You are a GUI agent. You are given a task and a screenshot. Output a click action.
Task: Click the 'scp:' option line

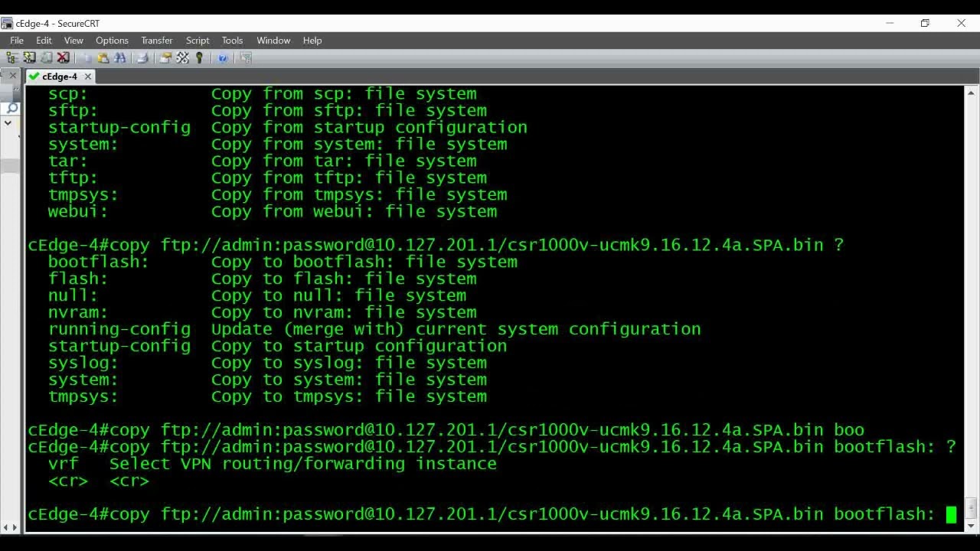(262, 94)
